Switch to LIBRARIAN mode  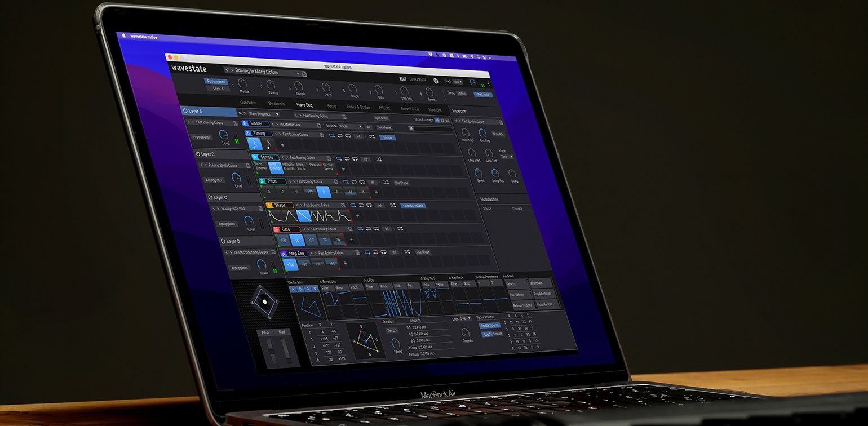tap(418, 80)
